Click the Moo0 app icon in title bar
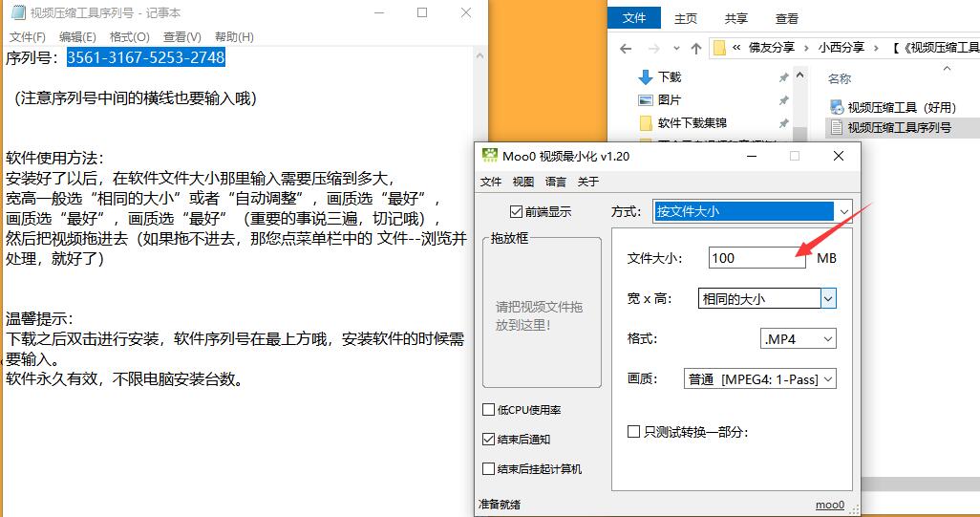This screenshot has width=980, height=517. tap(490, 156)
